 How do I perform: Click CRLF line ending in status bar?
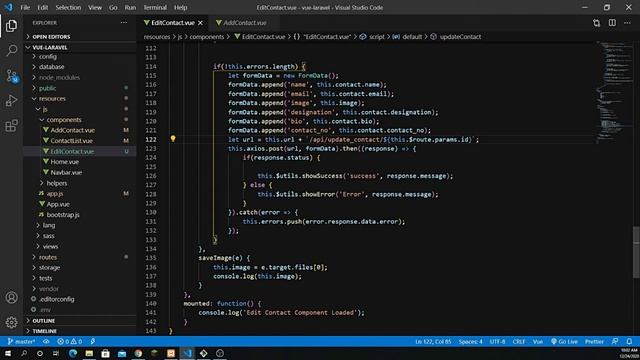tap(519, 341)
